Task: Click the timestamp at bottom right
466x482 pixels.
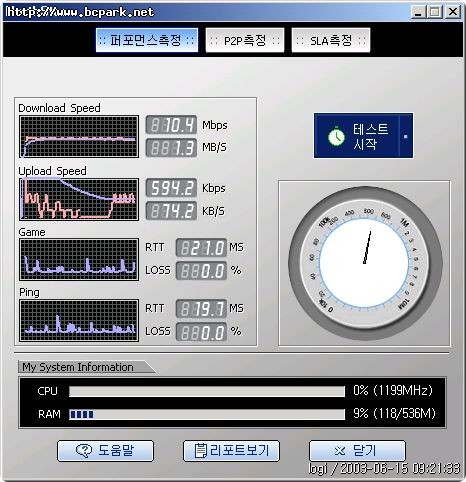Action: [384, 469]
